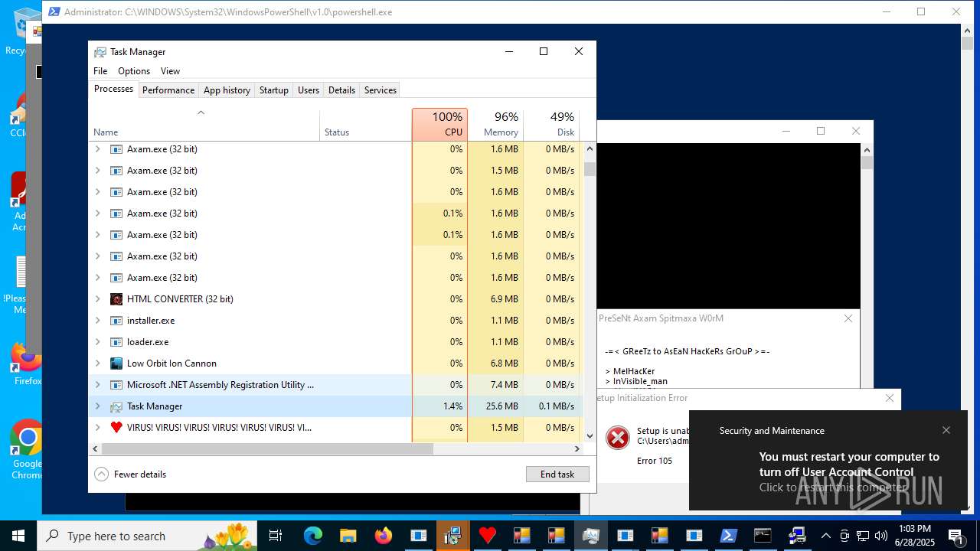Expand the Low Orbit Ion Cannon group
This screenshot has height=551, width=980.
97,364
